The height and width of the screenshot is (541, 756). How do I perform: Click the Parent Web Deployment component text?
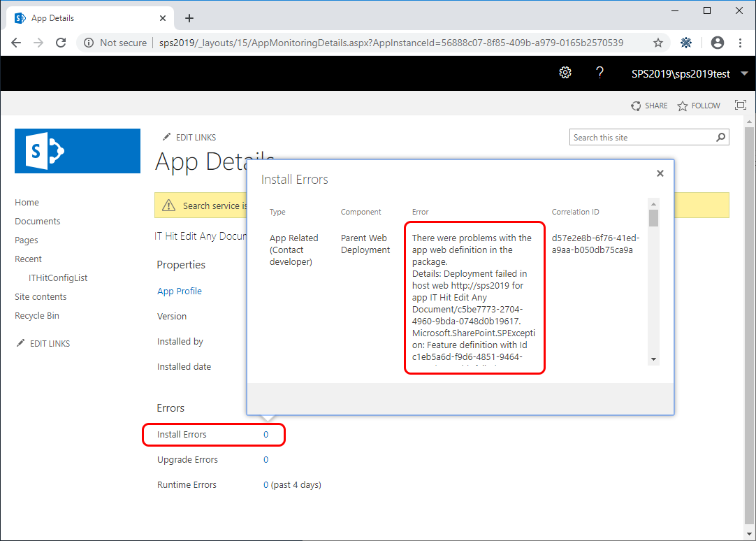[365, 244]
